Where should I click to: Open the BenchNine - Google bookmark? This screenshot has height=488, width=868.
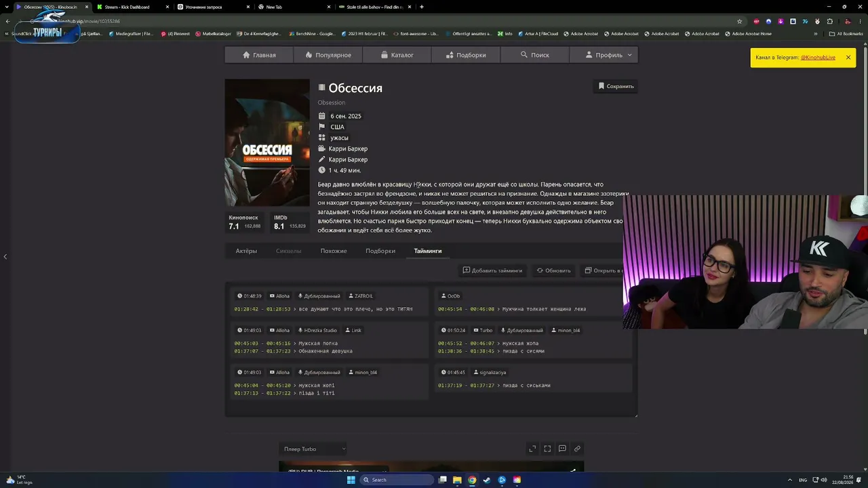click(312, 33)
